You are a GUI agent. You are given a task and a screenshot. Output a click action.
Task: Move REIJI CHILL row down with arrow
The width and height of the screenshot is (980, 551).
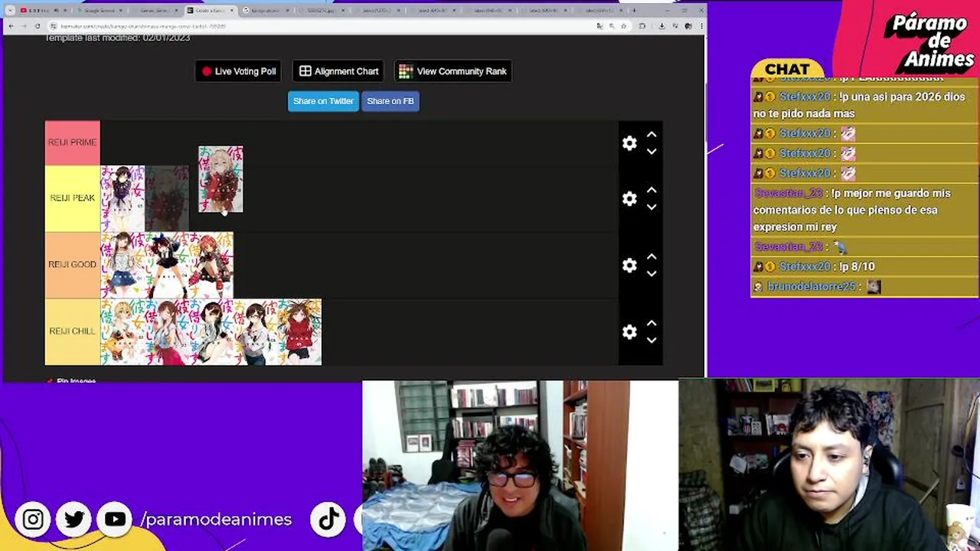pos(652,341)
